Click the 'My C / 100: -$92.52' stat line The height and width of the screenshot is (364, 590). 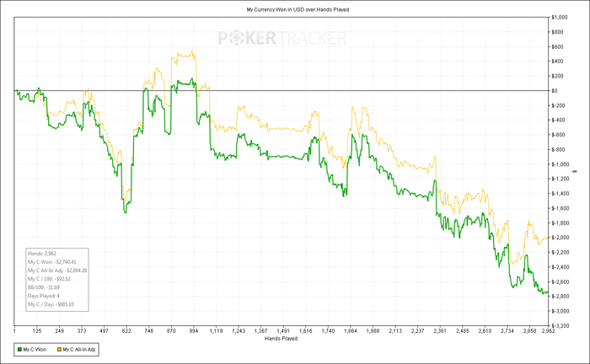pos(49,279)
